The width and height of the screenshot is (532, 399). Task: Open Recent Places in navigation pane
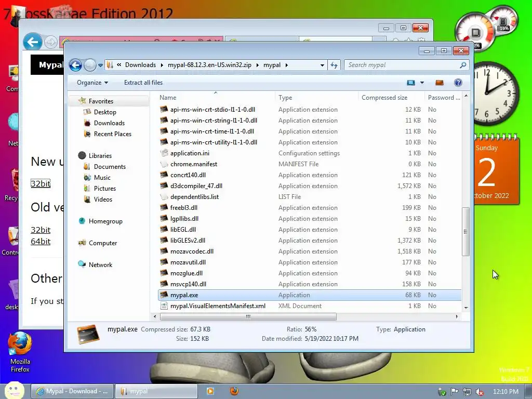point(113,134)
